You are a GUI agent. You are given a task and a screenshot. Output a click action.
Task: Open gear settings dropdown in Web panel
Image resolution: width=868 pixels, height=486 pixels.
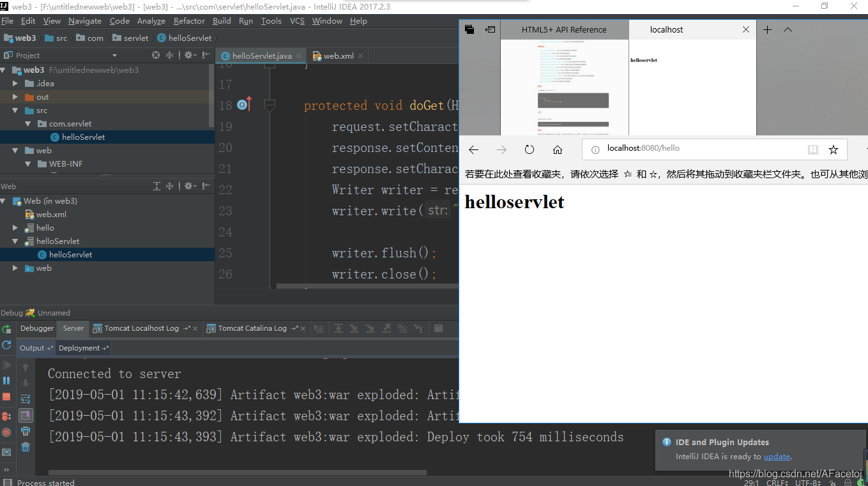click(x=190, y=186)
